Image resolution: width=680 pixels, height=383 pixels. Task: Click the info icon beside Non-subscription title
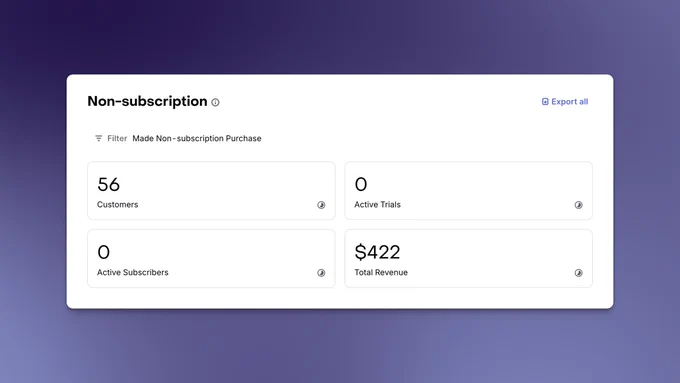[215, 102]
